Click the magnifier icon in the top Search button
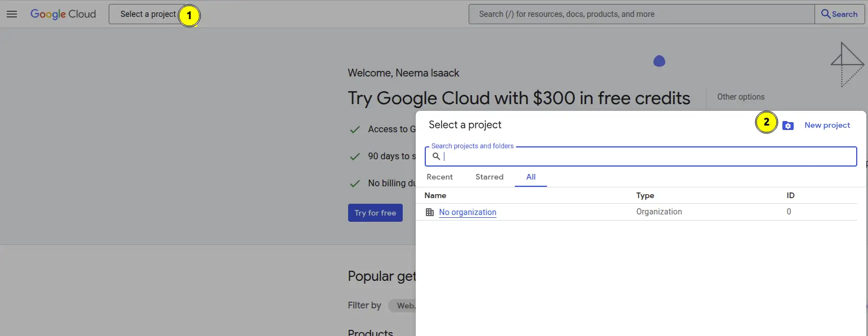The height and width of the screenshot is (336, 868). pyautogui.click(x=826, y=14)
